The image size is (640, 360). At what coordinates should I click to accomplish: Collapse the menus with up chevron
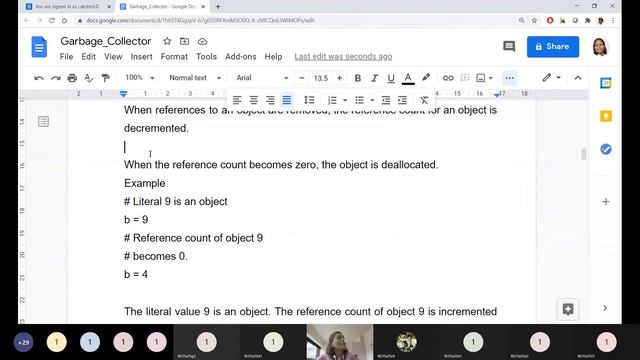point(578,78)
